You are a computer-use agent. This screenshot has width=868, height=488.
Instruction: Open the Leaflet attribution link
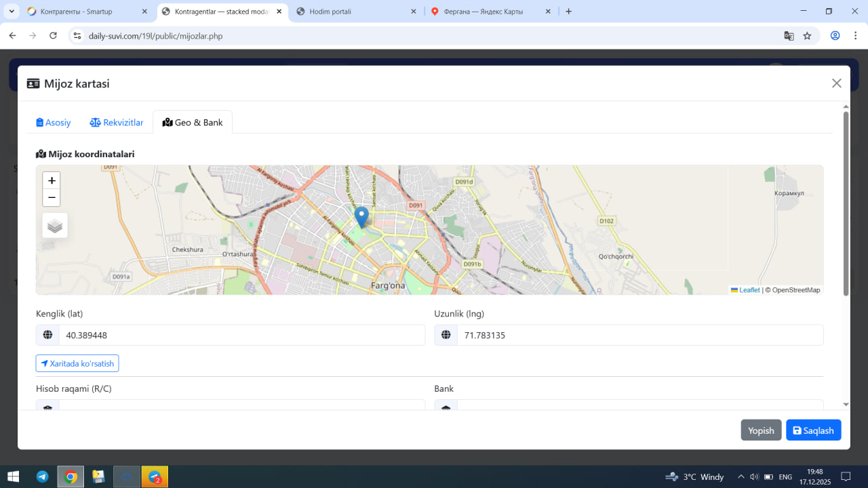pyautogui.click(x=749, y=290)
